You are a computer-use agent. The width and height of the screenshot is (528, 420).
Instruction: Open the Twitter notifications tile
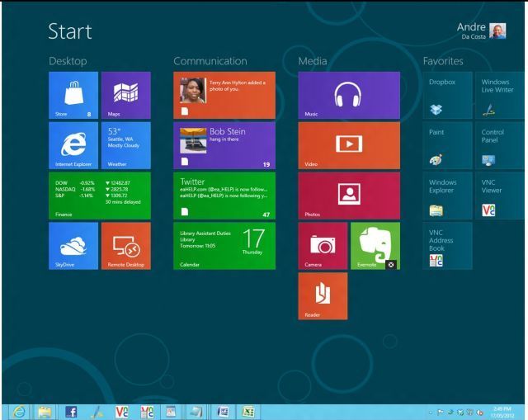[x=224, y=196]
